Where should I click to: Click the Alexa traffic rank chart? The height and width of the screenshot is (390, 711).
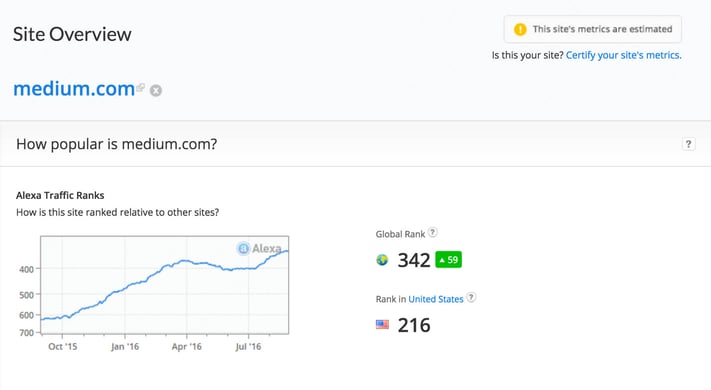point(165,285)
